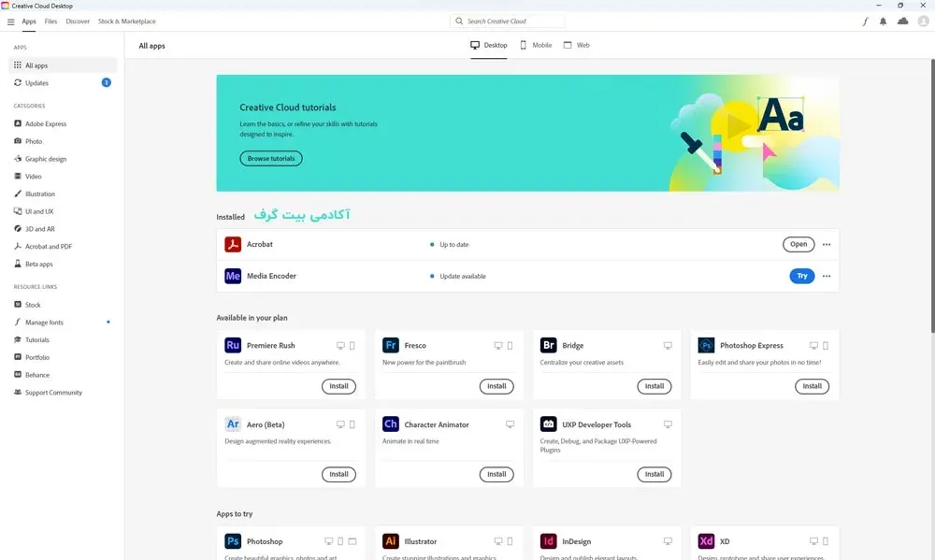Click the Bridge app icon

(x=548, y=345)
